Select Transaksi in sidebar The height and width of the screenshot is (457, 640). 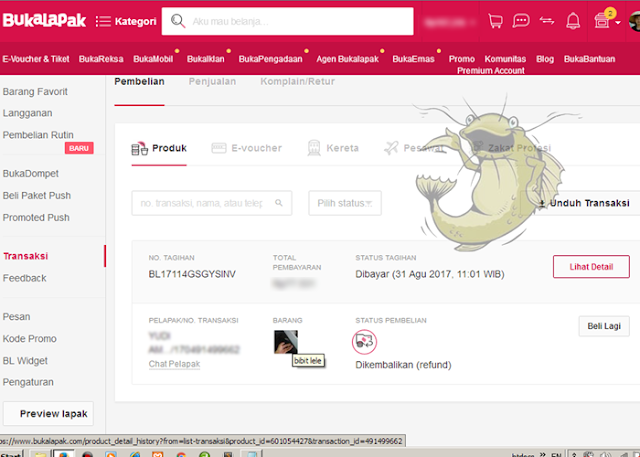(26, 256)
